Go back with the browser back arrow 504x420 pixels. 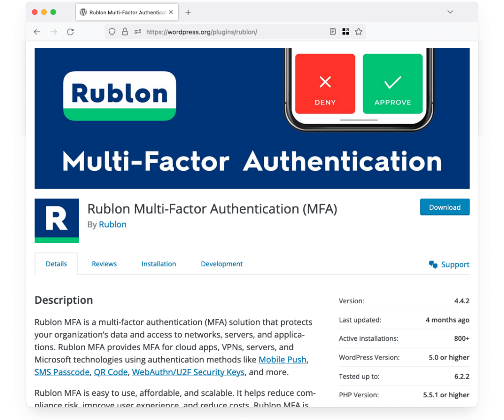(x=37, y=32)
